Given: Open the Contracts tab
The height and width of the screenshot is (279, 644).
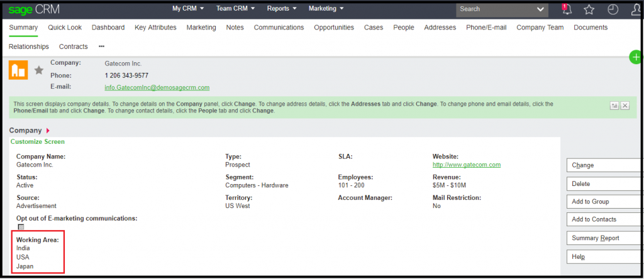Looking at the screenshot, I should tap(74, 46).
